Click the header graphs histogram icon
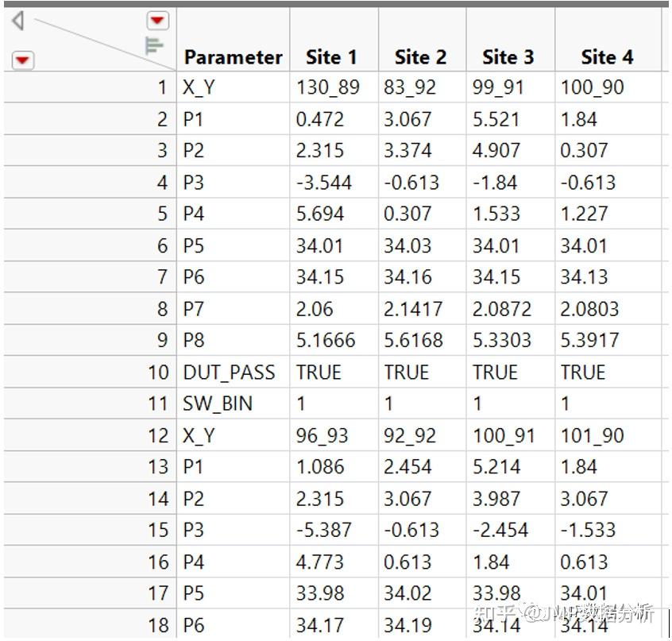This screenshot has height=641, width=672. pyautogui.click(x=154, y=46)
